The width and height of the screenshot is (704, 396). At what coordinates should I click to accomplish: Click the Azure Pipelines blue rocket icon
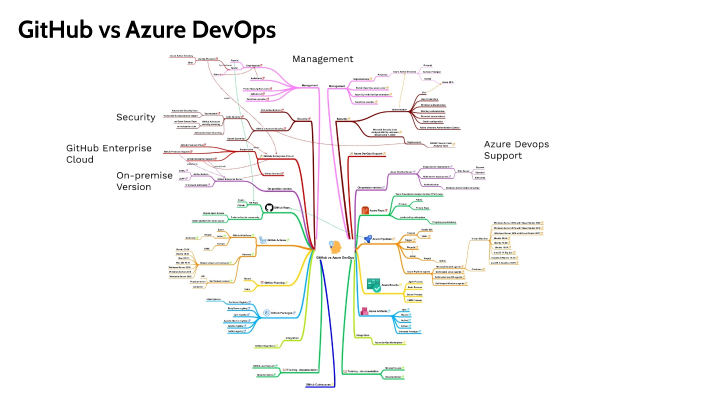click(368, 239)
